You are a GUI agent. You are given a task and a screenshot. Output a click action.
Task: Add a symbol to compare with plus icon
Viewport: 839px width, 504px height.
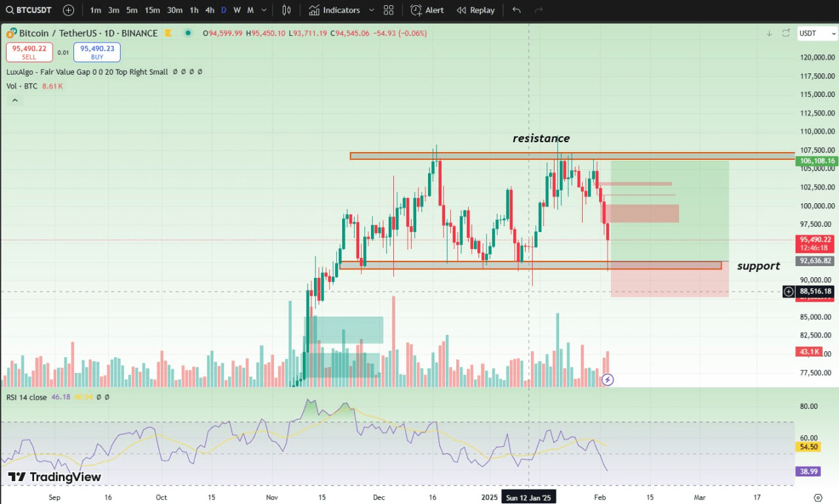pyautogui.click(x=69, y=10)
